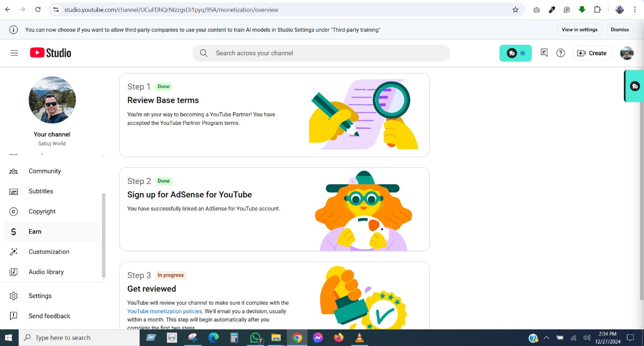Viewport: 644px width, 346px height.
Task: Click the camera screenshot extension icon
Action: [536, 10]
